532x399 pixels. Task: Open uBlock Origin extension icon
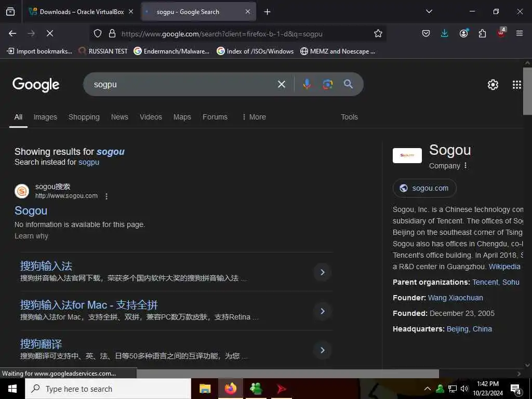click(x=501, y=33)
